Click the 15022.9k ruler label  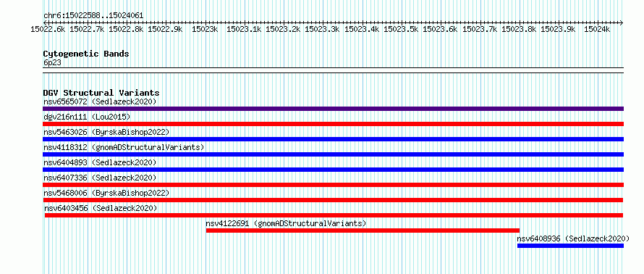pos(165,30)
